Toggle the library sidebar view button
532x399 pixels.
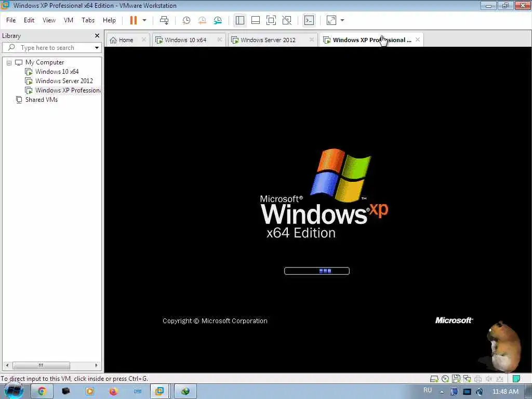pos(240,20)
